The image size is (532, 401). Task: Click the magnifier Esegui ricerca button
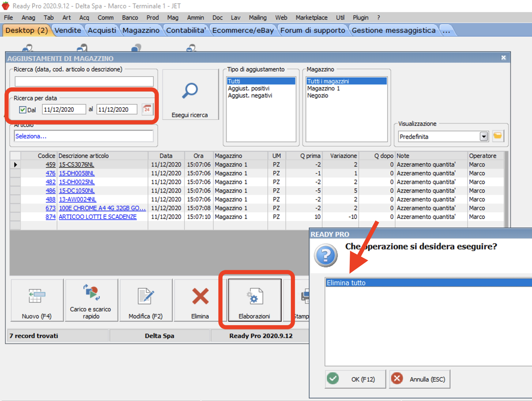[190, 94]
